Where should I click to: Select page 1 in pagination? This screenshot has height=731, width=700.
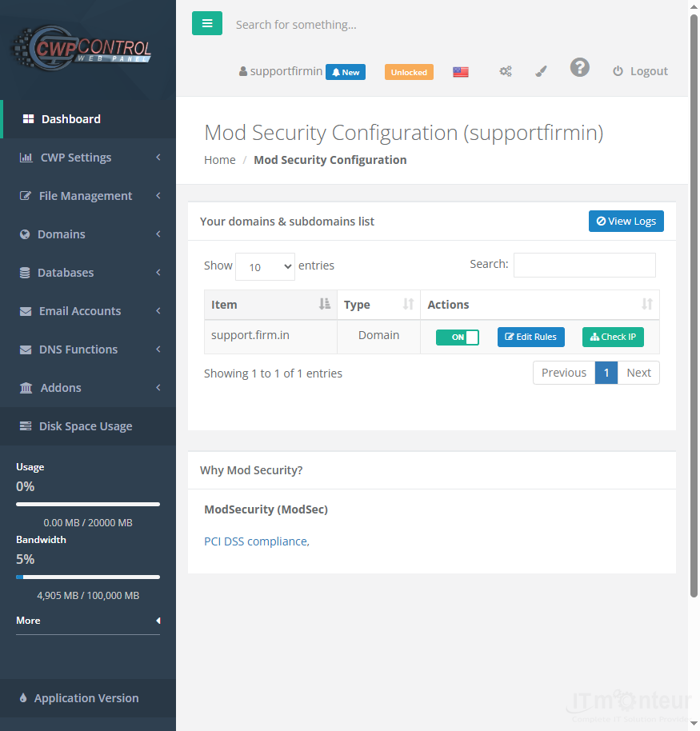[x=606, y=373]
